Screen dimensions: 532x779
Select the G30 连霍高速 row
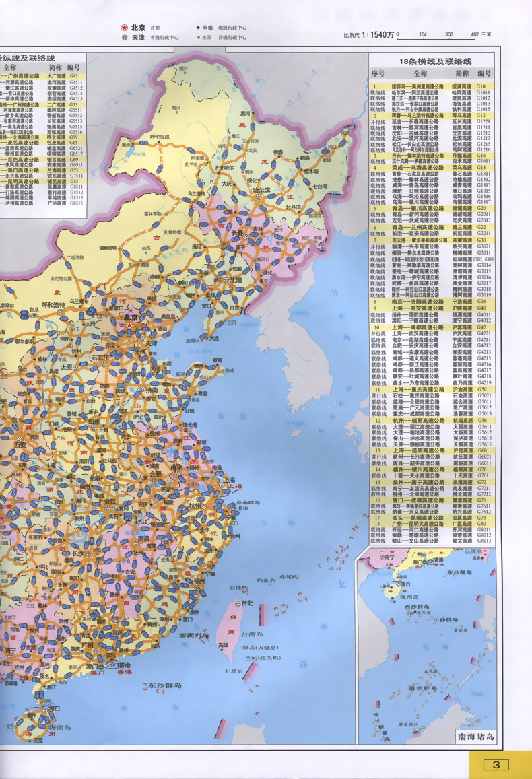432,240
